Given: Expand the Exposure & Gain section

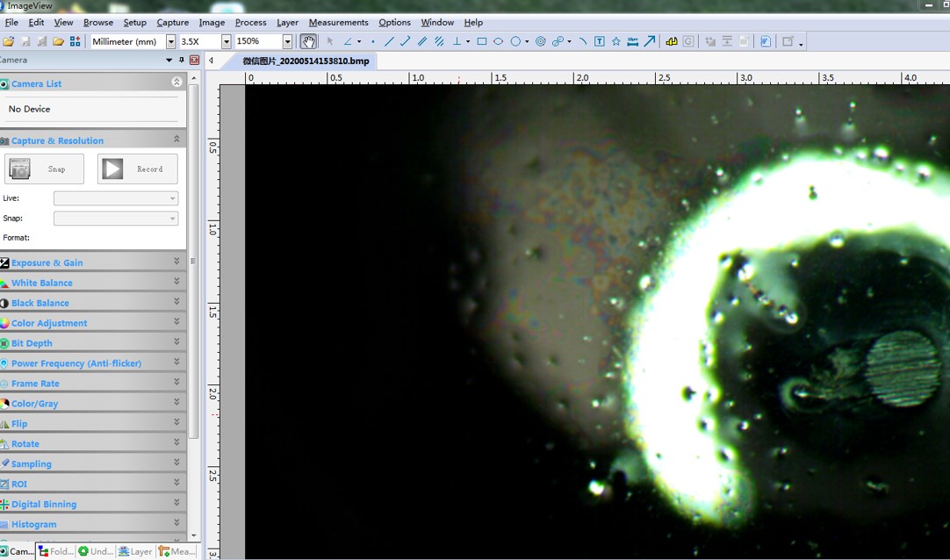Looking at the screenshot, I should [176, 262].
